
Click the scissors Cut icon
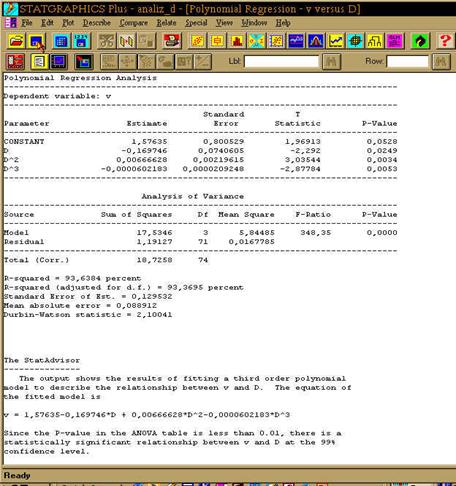(x=107, y=41)
